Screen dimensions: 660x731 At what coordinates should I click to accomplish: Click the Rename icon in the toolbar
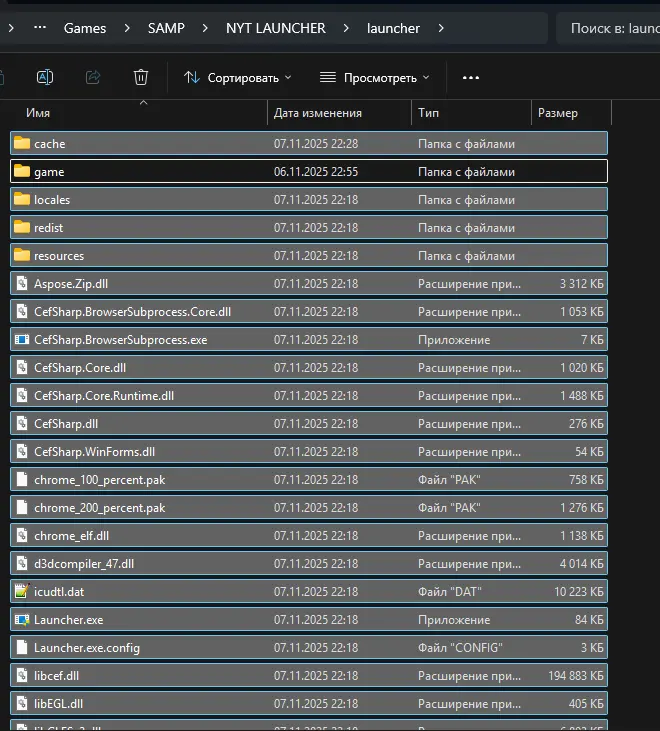pos(45,77)
